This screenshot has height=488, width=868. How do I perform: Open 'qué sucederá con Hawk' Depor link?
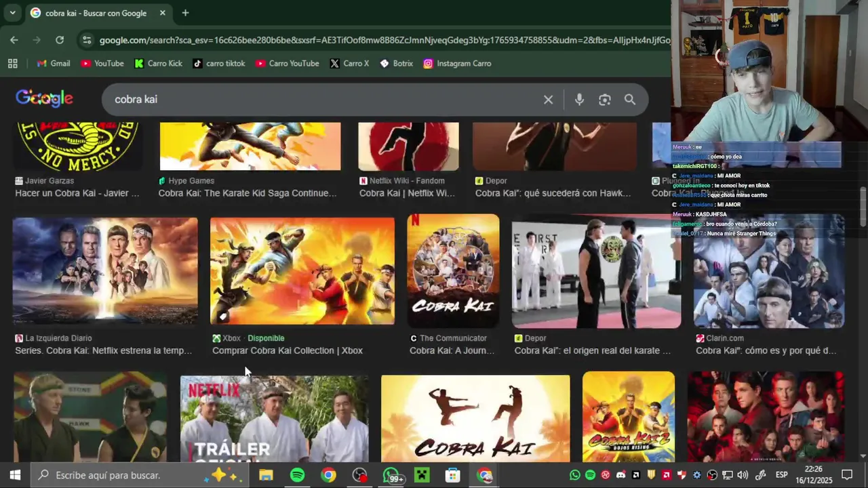tap(553, 193)
